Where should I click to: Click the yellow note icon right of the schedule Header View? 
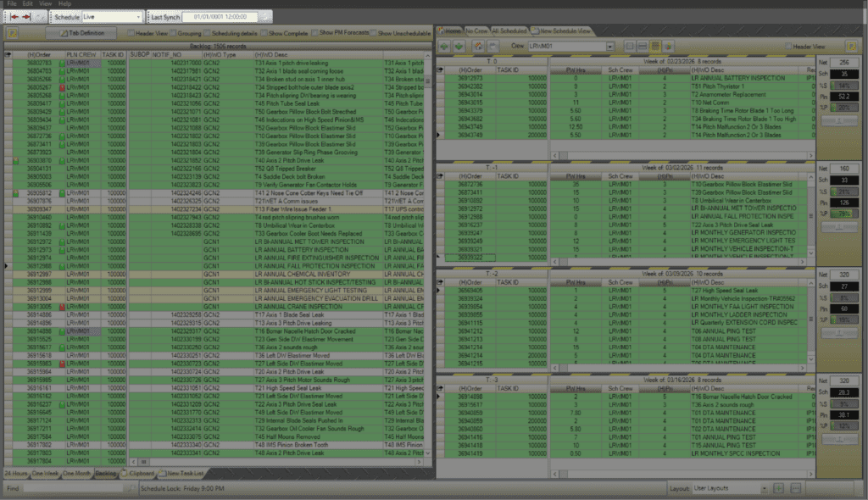point(851,45)
